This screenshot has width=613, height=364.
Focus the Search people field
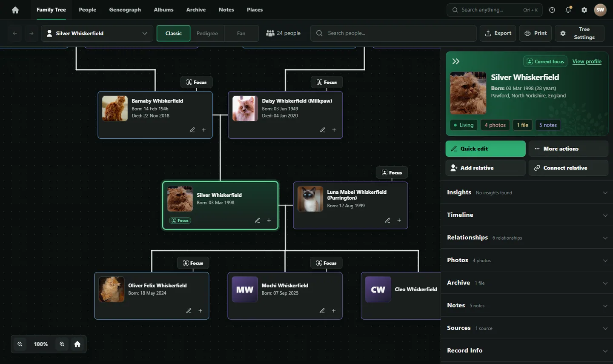point(394,33)
